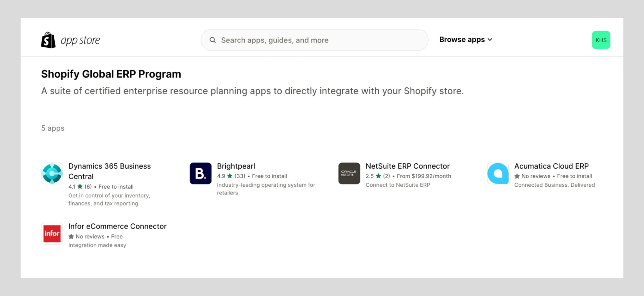Image resolution: width=644 pixels, height=296 pixels.
Task: Click the Dynamics 365 Business Central icon
Action: coord(52,173)
